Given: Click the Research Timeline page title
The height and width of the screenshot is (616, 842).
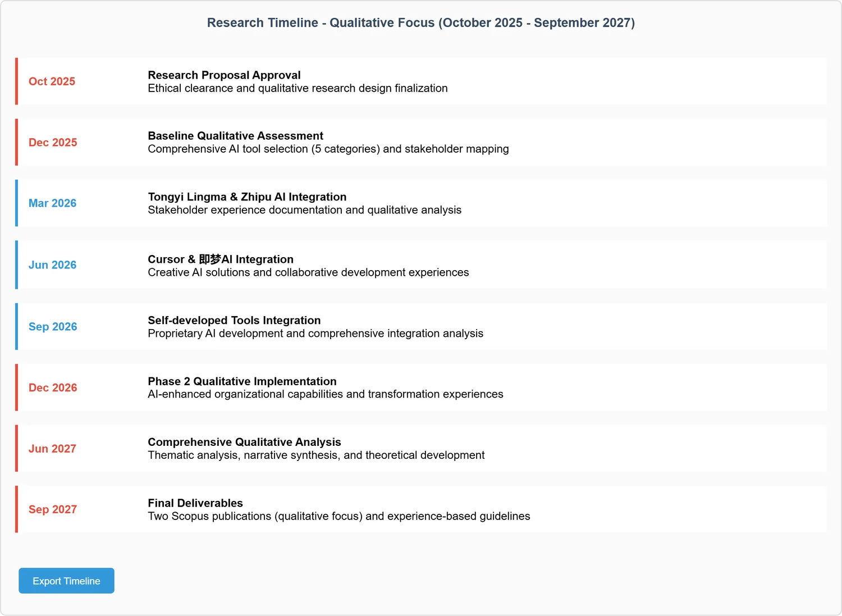Looking at the screenshot, I should (420, 23).
